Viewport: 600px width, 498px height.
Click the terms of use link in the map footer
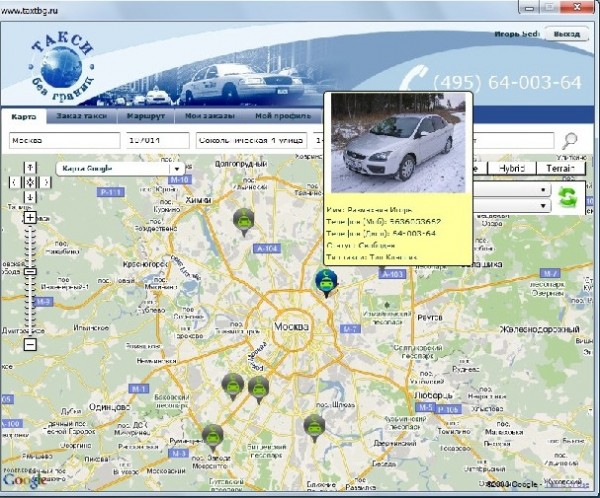coord(567,484)
